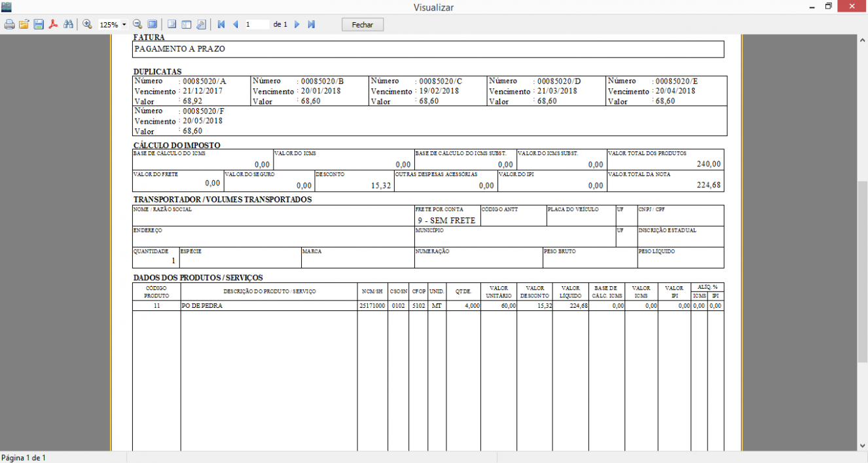Open a report file with folder icon

tap(24, 24)
